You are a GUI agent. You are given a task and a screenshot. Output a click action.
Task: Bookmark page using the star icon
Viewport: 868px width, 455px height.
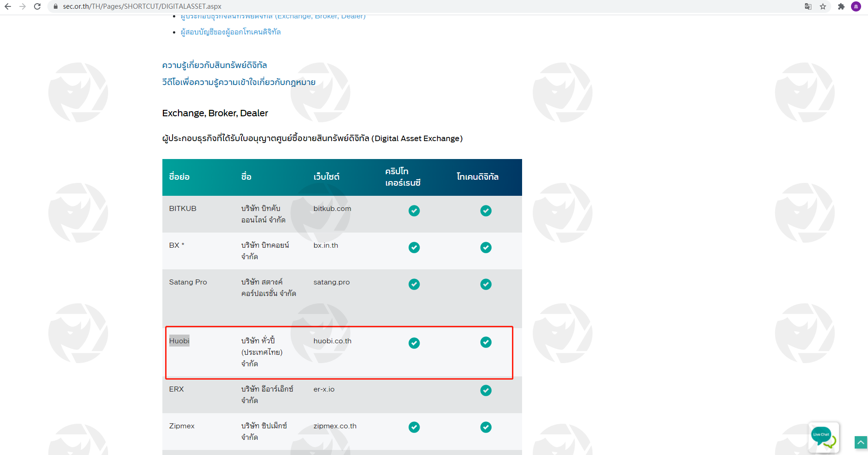(823, 6)
